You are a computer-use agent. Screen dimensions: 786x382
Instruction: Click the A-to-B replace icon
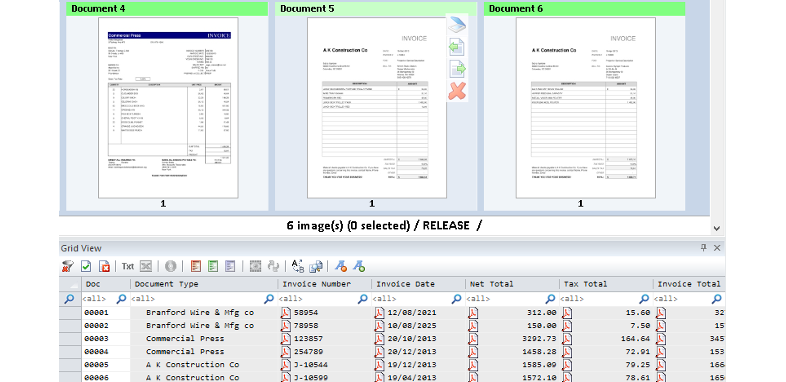(298, 266)
